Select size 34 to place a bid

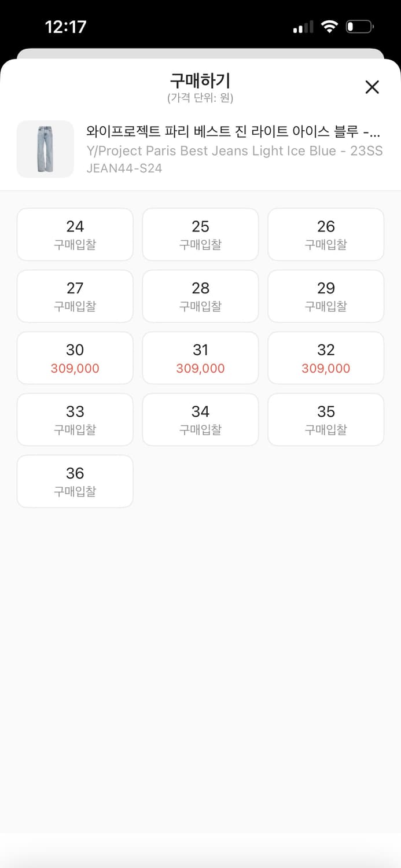click(200, 419)
